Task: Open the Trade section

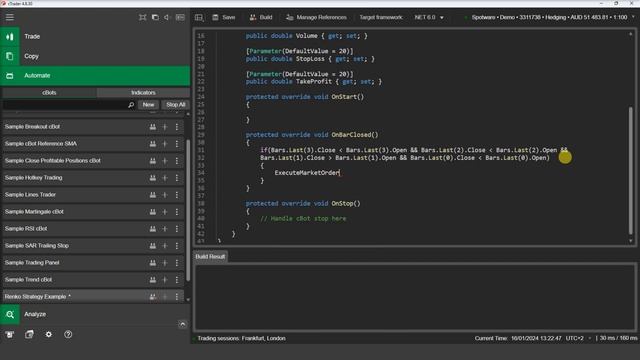Action: [x=95, y=36]
